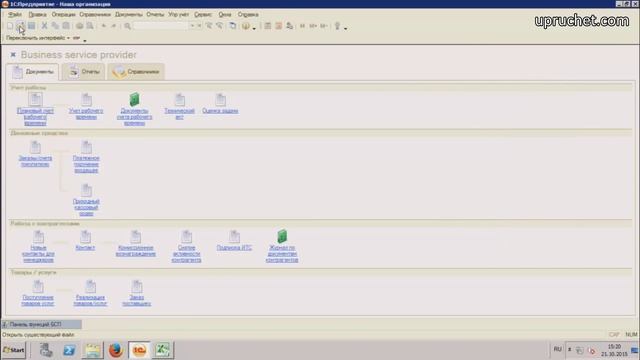Click the New document toolbar icon
This screenshot has height=360, width=640.
(10, 26)
